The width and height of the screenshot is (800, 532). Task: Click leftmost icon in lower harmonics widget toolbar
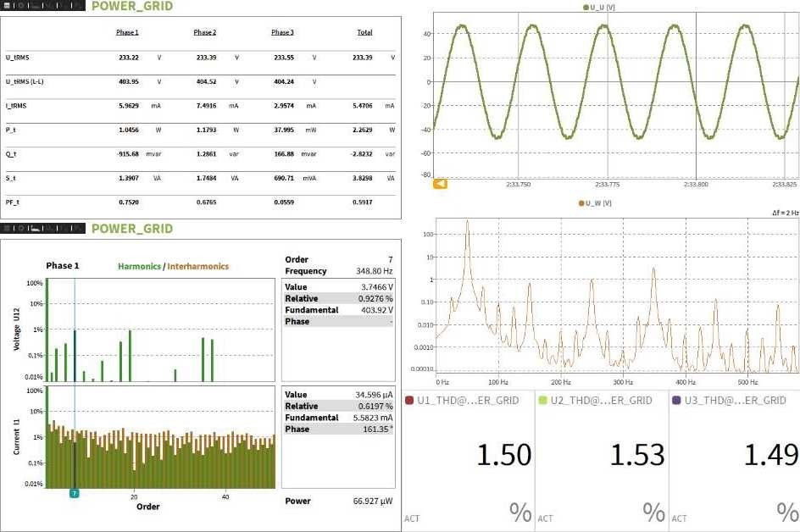[x=6, y=229]
